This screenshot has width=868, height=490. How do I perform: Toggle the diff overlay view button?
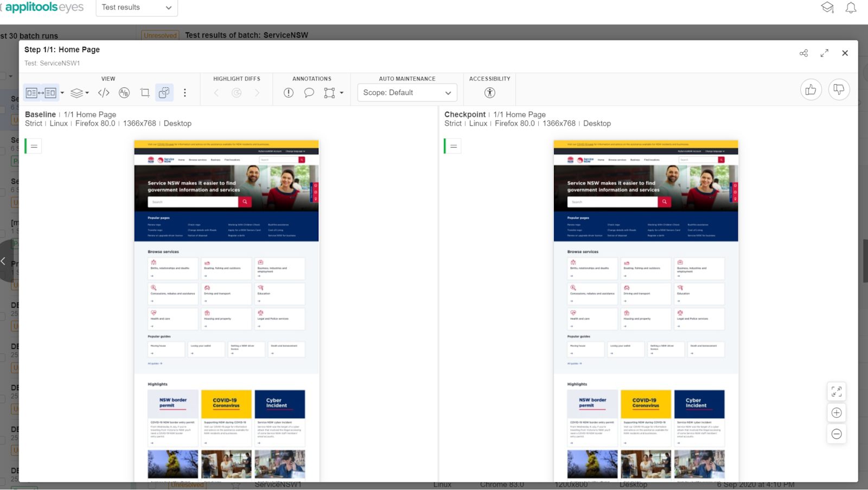[164, 93]
